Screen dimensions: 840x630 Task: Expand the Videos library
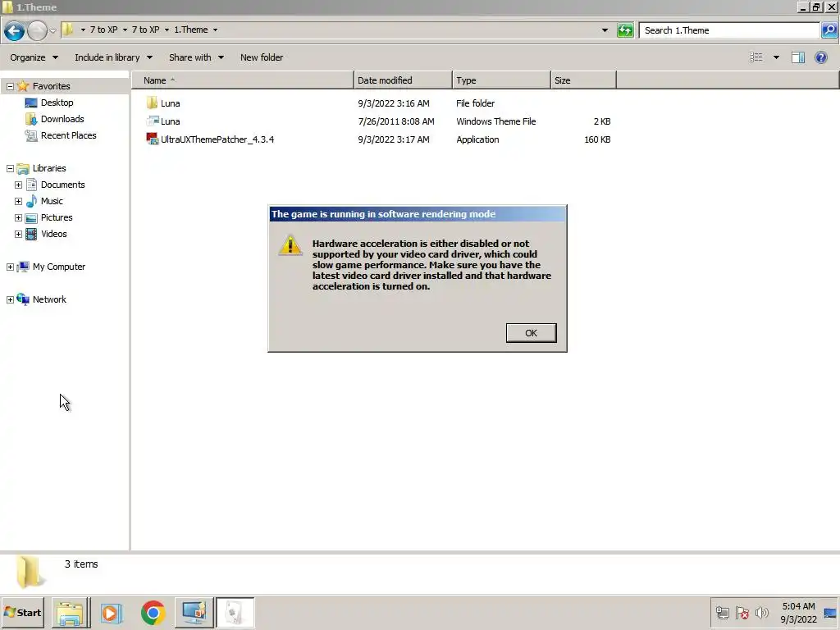click(18, 234)
